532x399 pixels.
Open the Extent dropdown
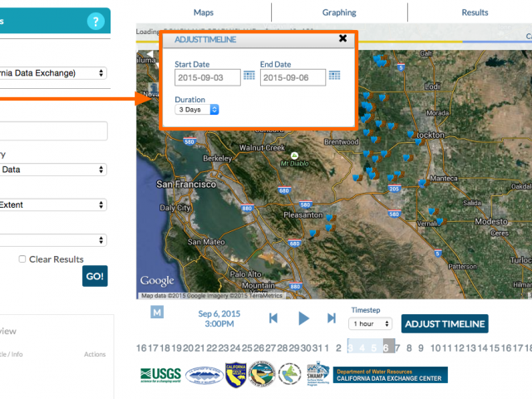(x=52, y=205)
